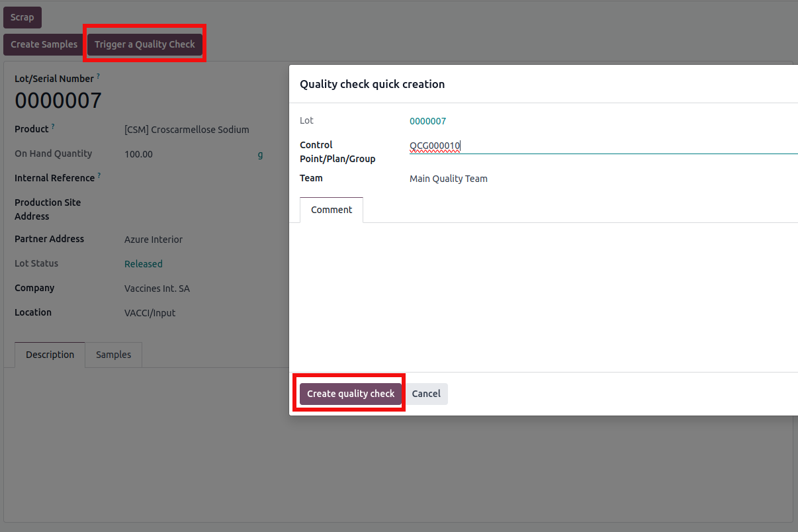Focus the Control Point/Plan/Group input field
The width and height of the screenshot is (798, 532).
point(596,146)
